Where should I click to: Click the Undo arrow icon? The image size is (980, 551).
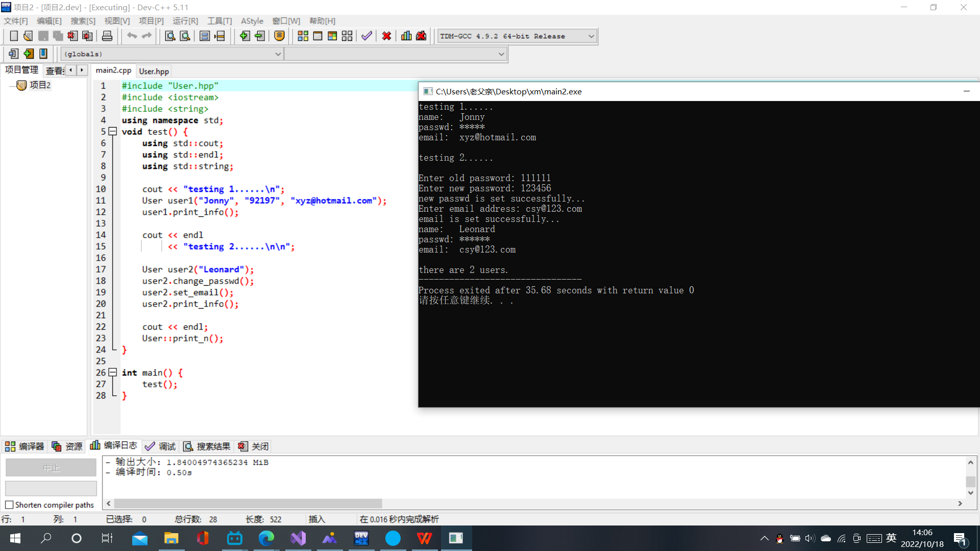coord(132,36)
